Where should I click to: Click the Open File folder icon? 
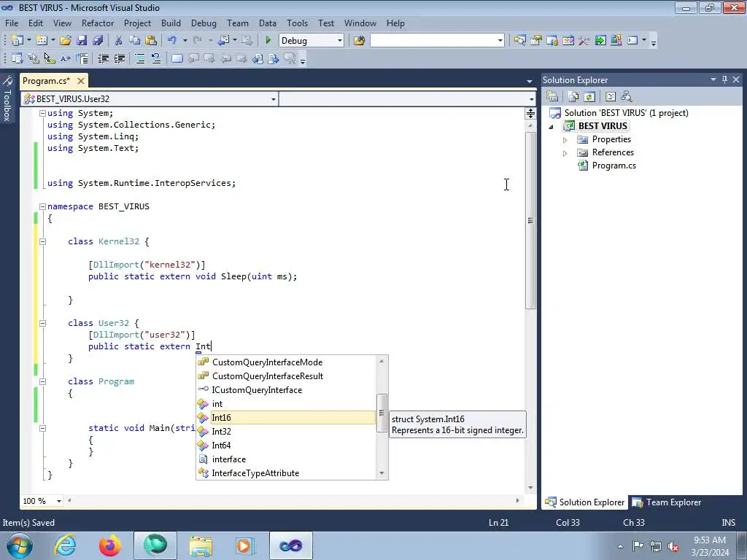point(66,41)
